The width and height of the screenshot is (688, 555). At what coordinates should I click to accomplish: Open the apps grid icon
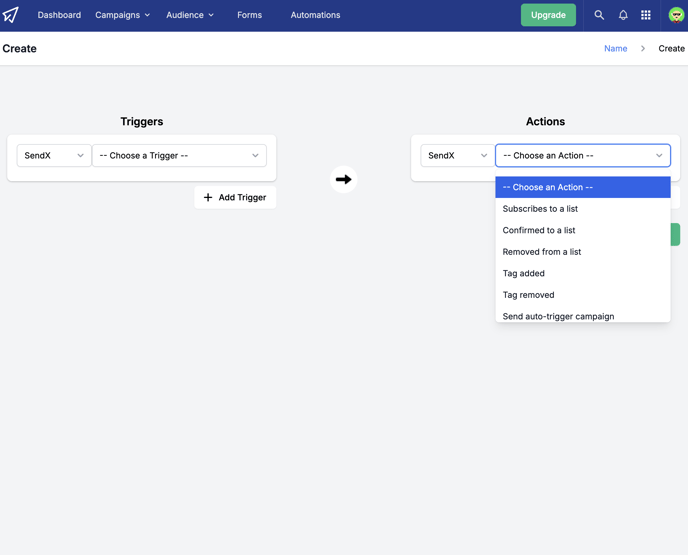(645, 15)
